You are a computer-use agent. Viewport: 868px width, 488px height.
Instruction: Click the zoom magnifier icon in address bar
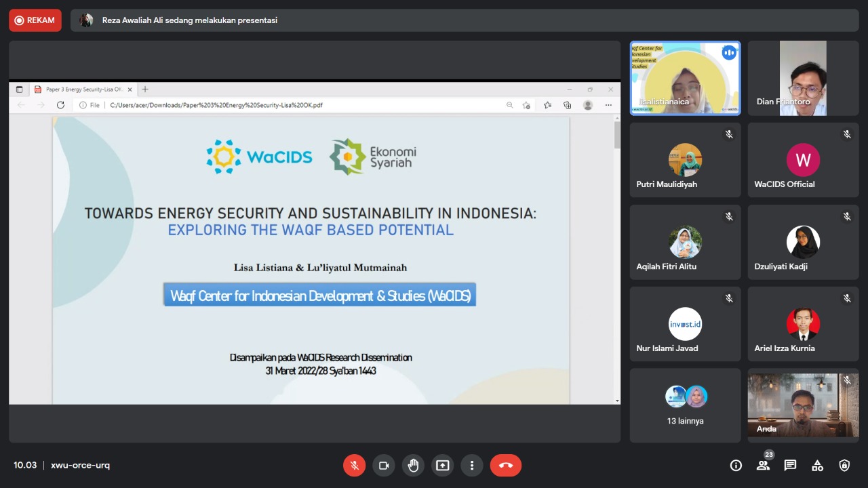(x=509, y=105)
